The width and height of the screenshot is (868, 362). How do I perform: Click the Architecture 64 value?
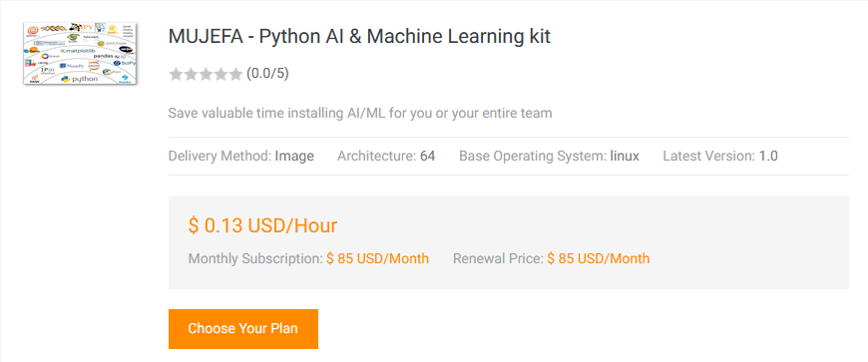pyautogui.click(x=427, y=157)
